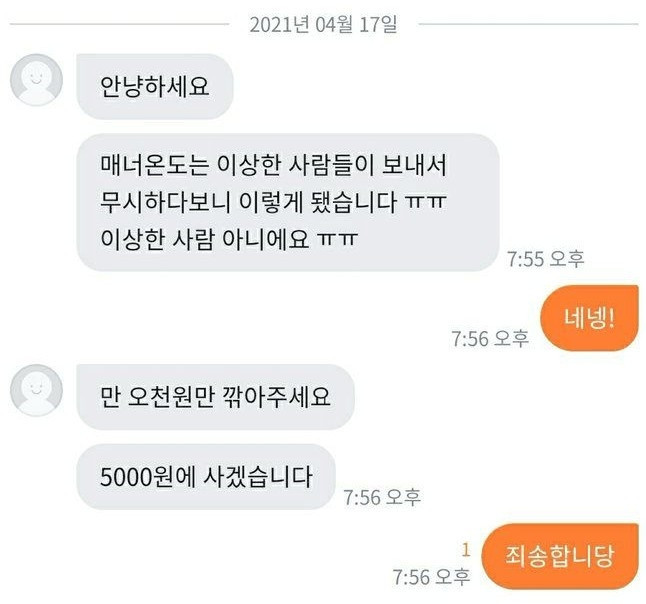Tap the 만 오천원만 깎아주세요 message
Image resolution: width=646 pixels, height=604 pixels.
215,397
